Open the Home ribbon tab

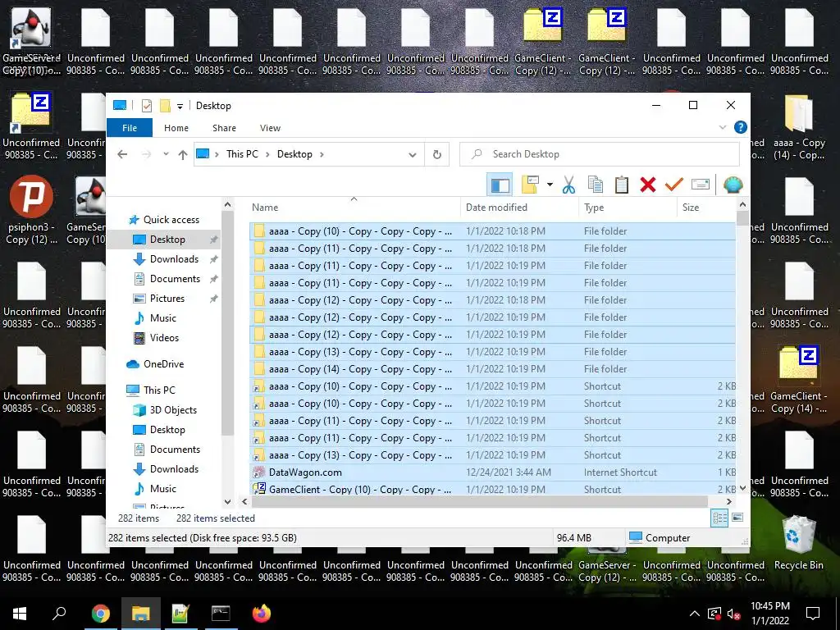176,127
